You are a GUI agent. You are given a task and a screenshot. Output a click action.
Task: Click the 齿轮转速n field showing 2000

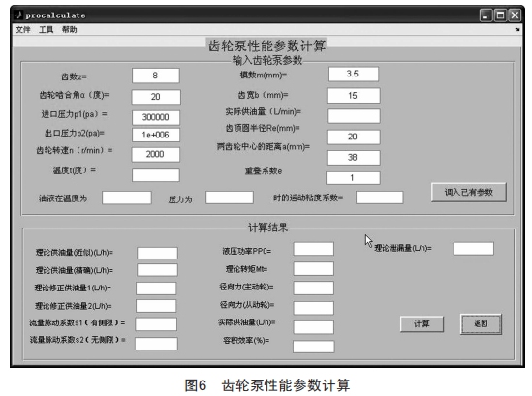(x=156, y=154)
